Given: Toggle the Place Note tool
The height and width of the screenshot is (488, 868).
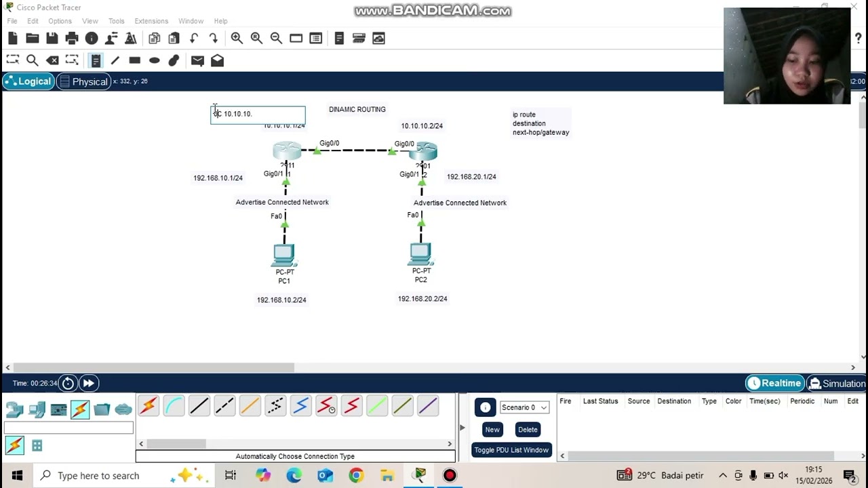Looking at the screenshot, I should (x=96, y=60).
